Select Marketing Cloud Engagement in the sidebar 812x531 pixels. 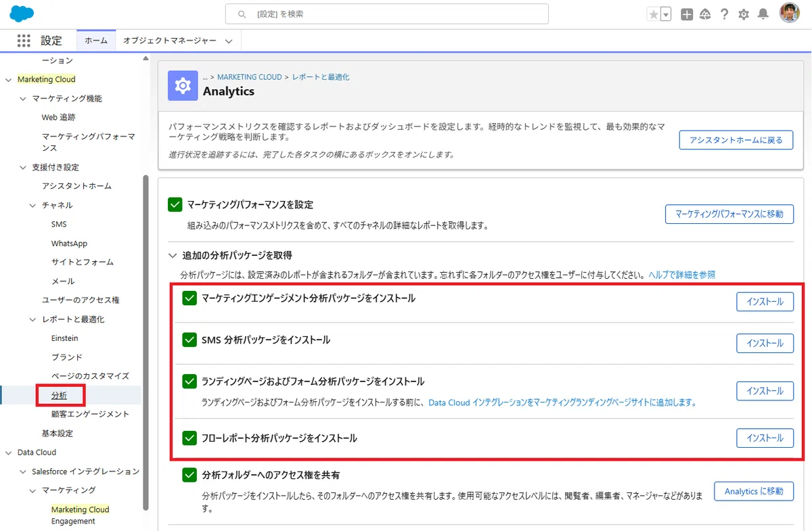[x=80, y=515]
